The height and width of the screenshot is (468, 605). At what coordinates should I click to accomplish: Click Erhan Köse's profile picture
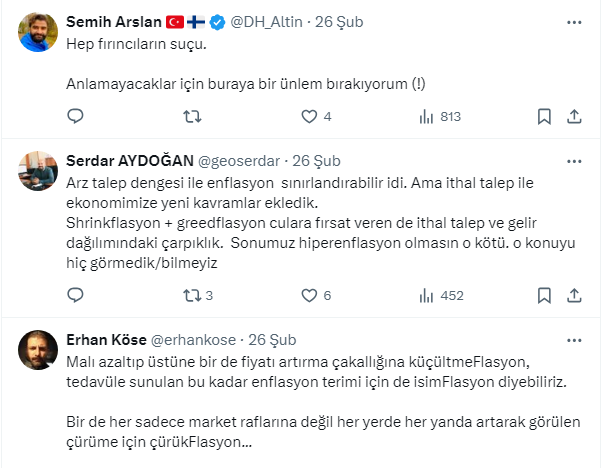point(37,350)
